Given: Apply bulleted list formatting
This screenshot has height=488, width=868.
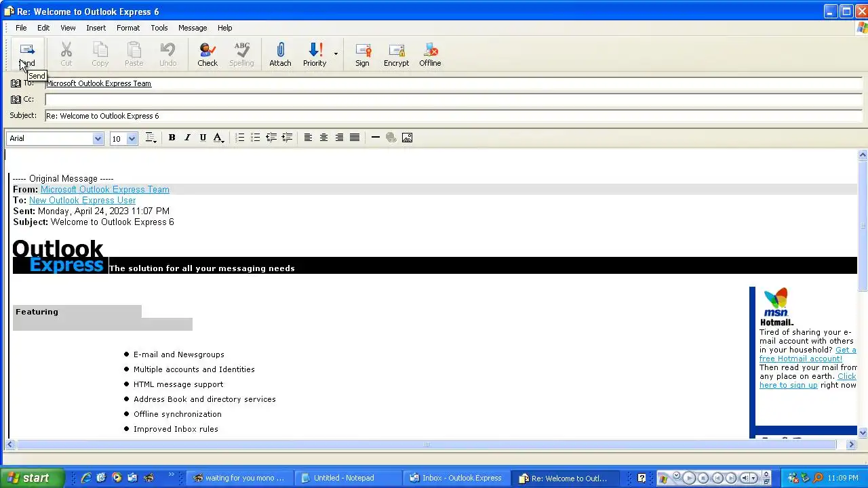Looking at the screenshot, I should point(256,138).
